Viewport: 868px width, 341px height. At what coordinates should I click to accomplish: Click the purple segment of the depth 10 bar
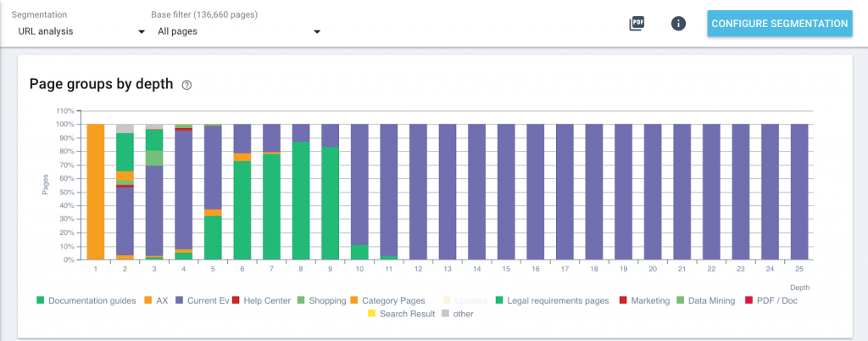click(359, 184)
